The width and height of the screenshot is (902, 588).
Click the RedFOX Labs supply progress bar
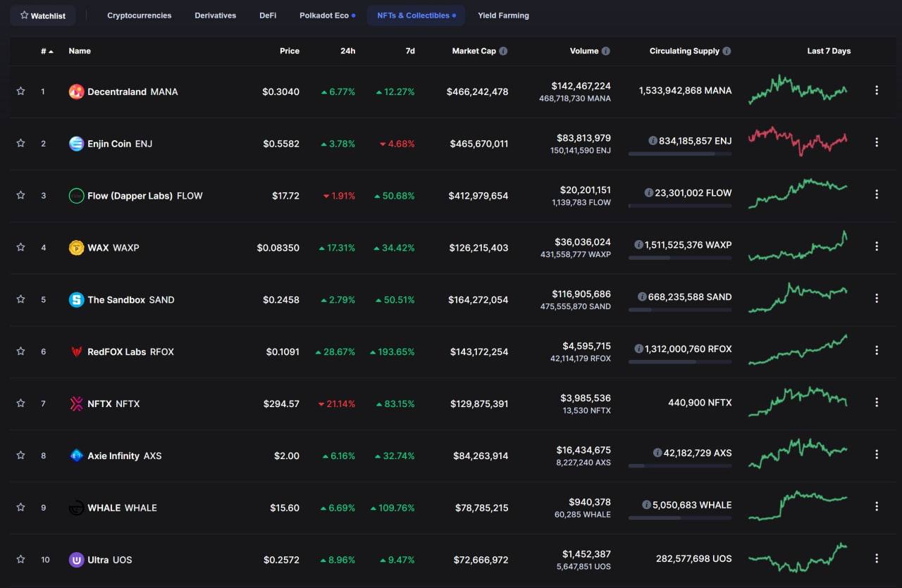coord(680,362)
